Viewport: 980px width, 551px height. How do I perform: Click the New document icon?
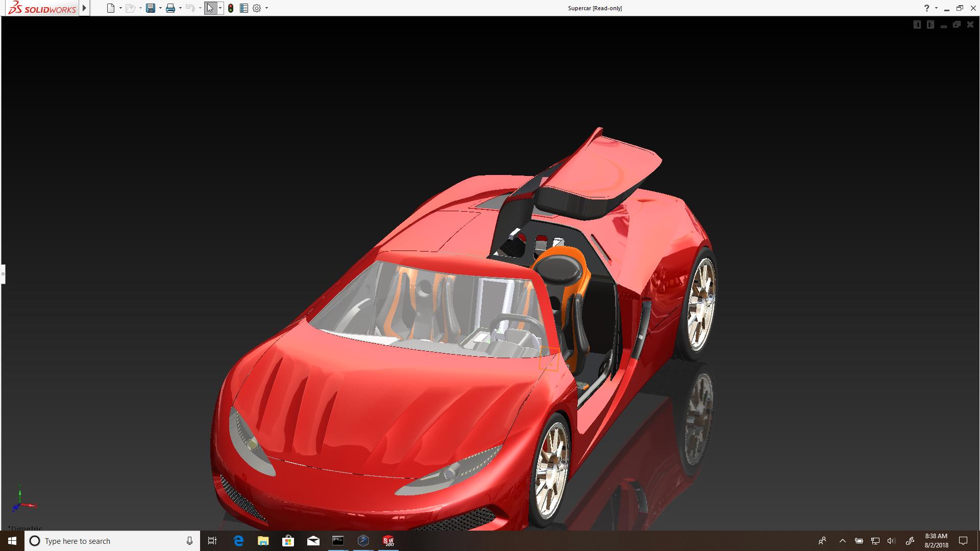click(x=110, y=8)
